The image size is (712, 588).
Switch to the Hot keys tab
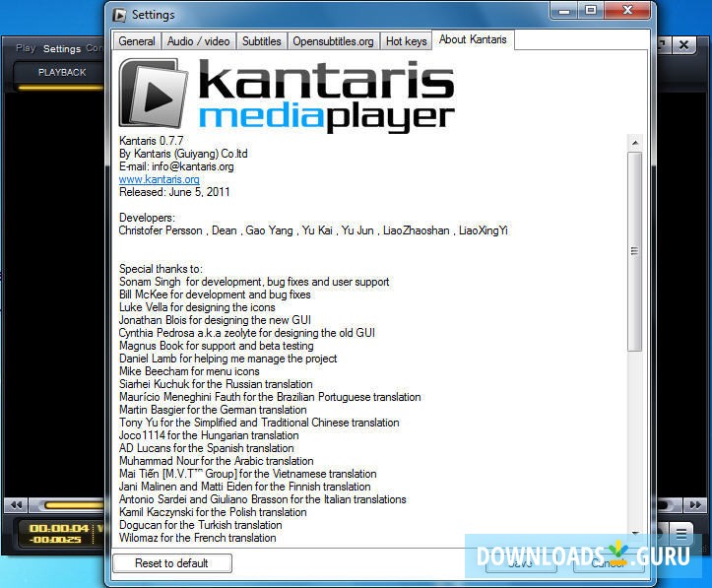[x=406, y=41]
